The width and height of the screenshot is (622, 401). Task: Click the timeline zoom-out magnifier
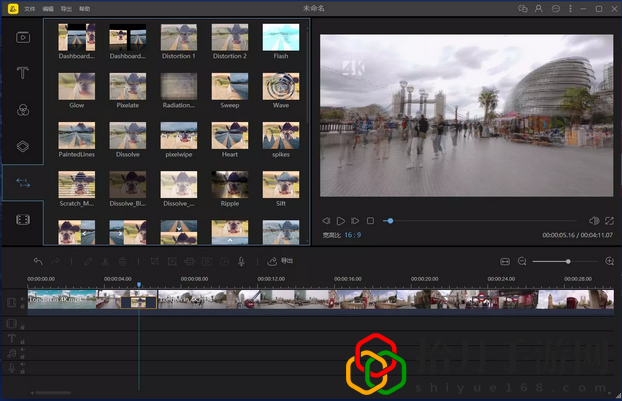click(522, 261)
